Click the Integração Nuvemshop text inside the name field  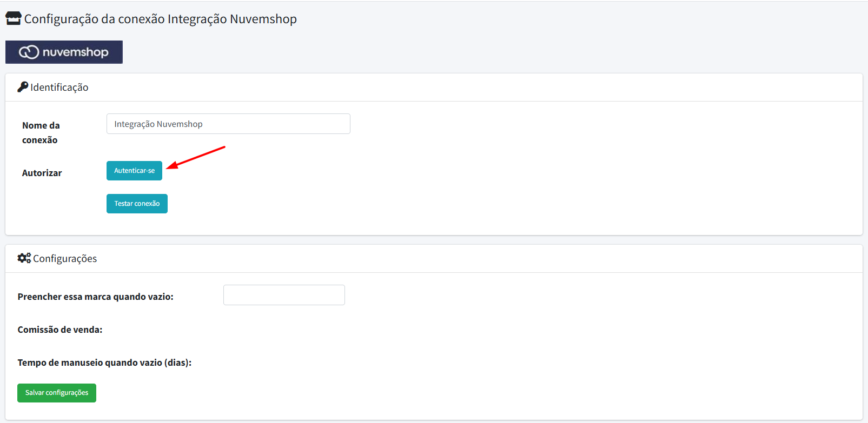click(x=158, y=124)
